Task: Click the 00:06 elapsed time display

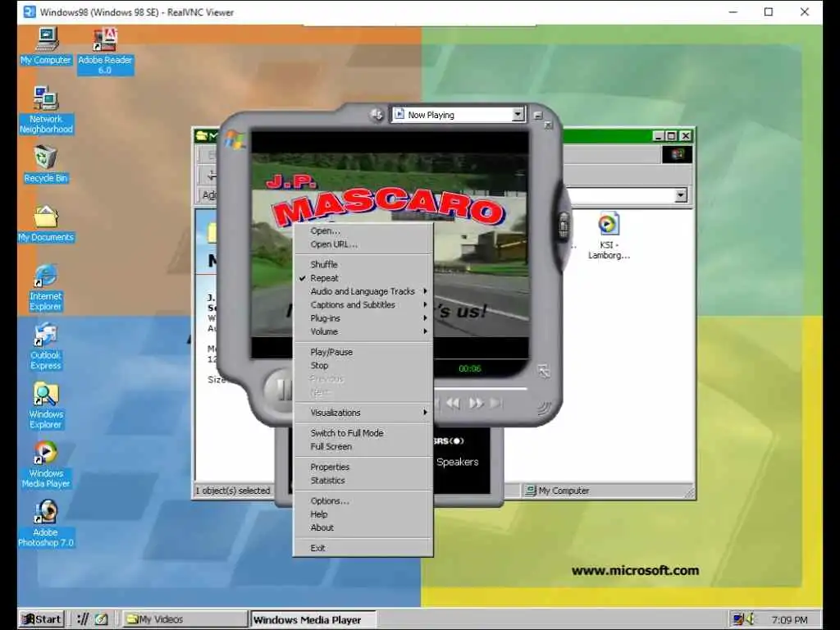Action: (x=470, y=368)
